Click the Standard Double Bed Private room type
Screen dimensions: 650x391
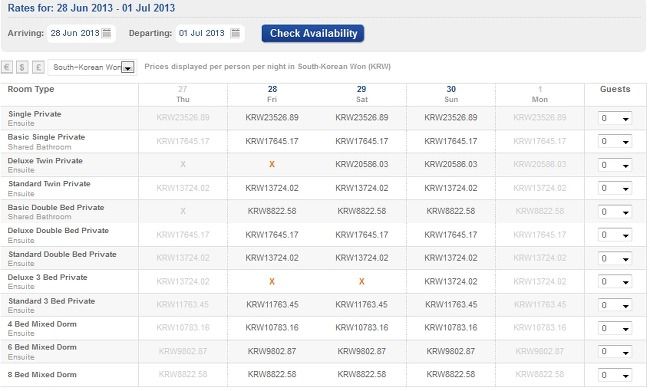(x=62, y=254)
